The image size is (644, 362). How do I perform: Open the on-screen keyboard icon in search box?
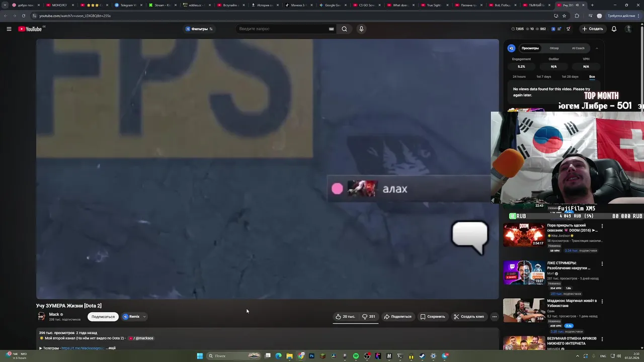[x=331, y=29]
